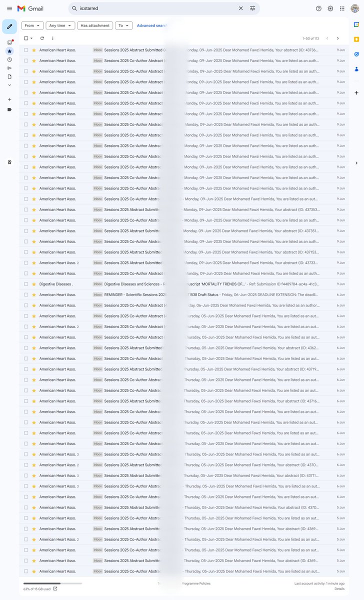Viewport: 364px width, 600px height.
Task: Click the magnifier search icon
Action: [x=74, y=8]
